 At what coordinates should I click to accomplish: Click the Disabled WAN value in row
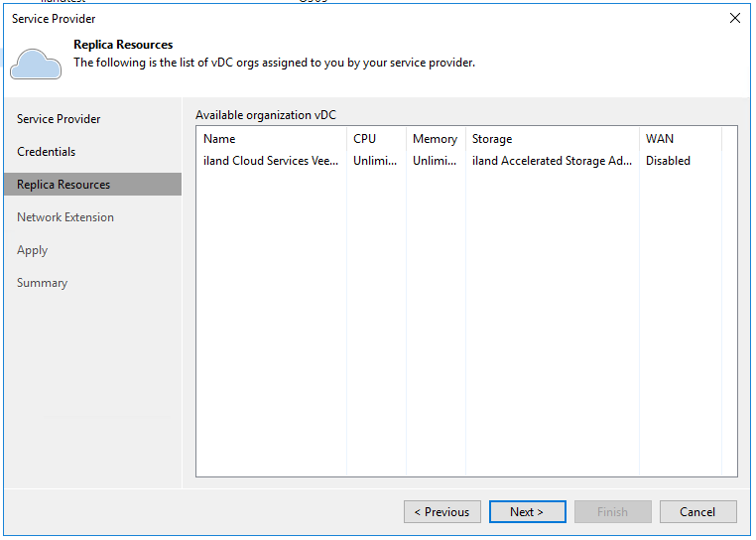(x=668, y=161)
